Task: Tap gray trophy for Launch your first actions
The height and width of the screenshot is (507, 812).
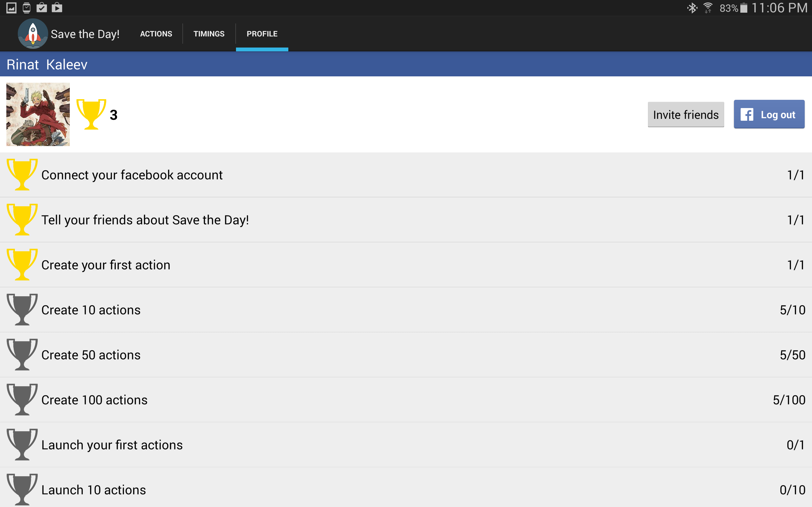Action: click(22, 444)
